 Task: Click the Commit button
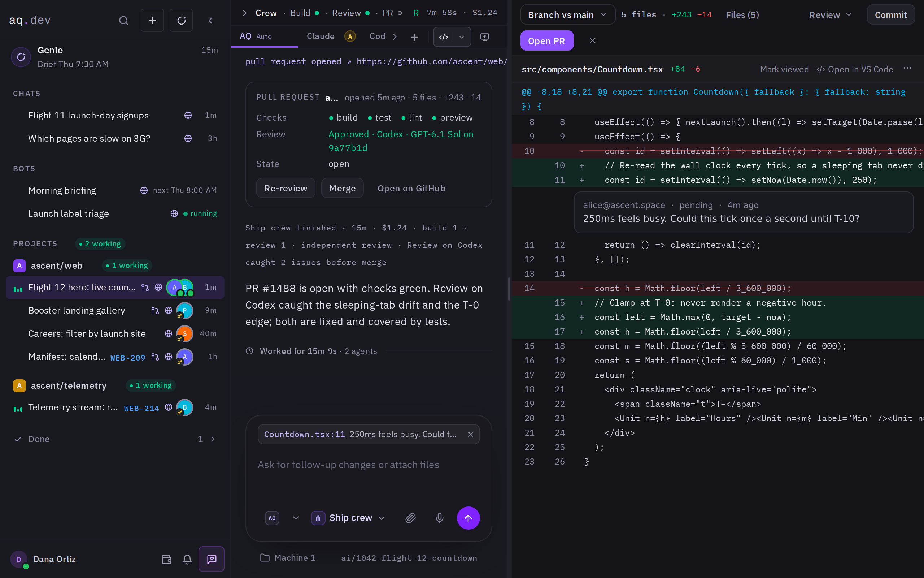pyautogui.click(x=891, y=15)
